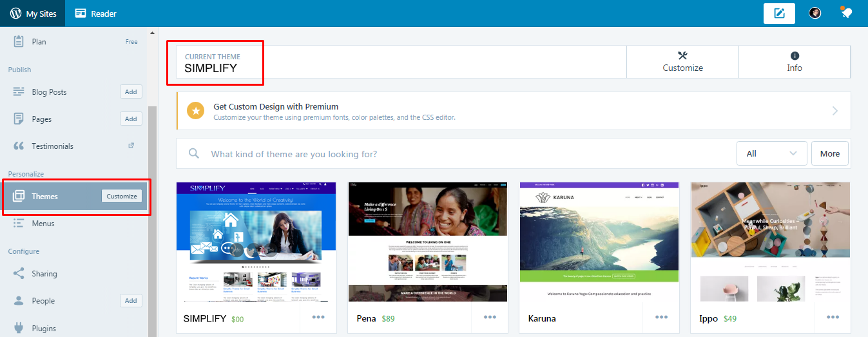Open the SIMPLIFY theme preview thumbnail
This screenshot has width=868, height=337.
click(x=256, y=242)
